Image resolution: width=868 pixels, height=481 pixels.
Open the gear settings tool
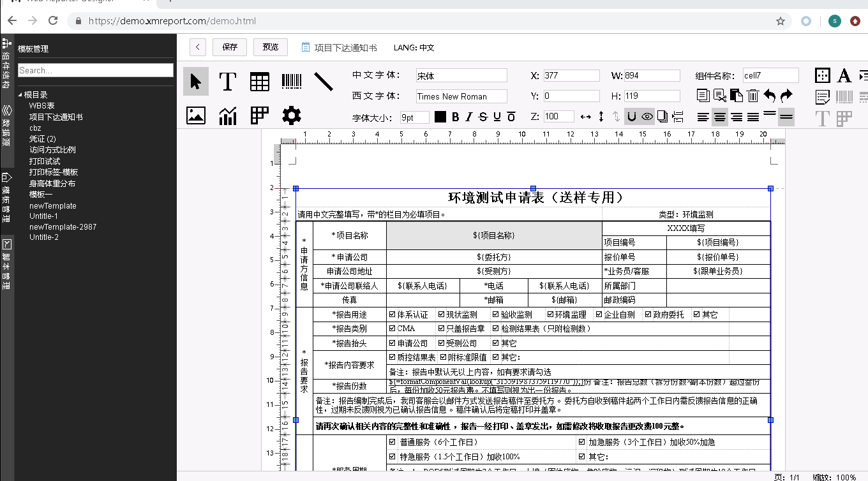tap(292, 115)
